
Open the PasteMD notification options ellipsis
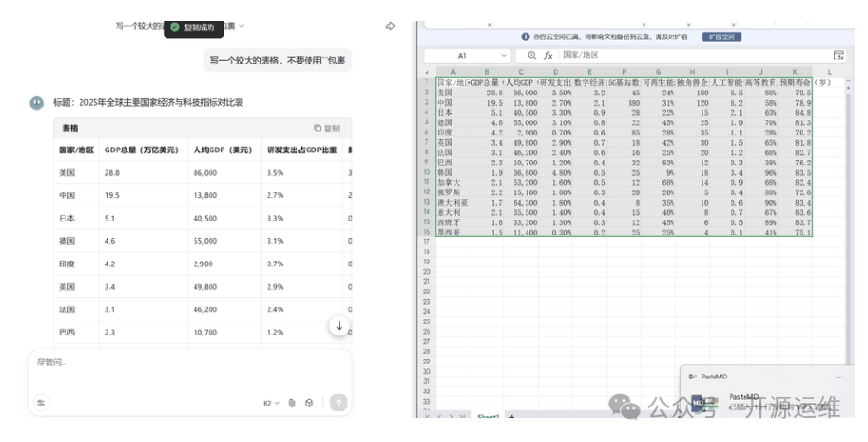[x=839, y=377]
